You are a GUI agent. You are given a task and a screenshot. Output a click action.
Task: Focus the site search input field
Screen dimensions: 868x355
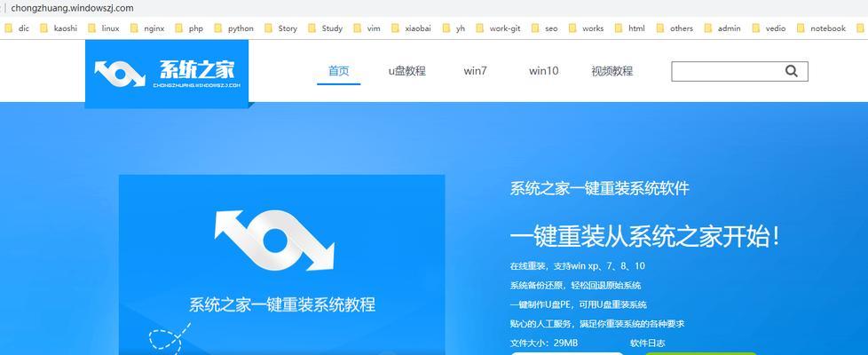coord(739,71)
